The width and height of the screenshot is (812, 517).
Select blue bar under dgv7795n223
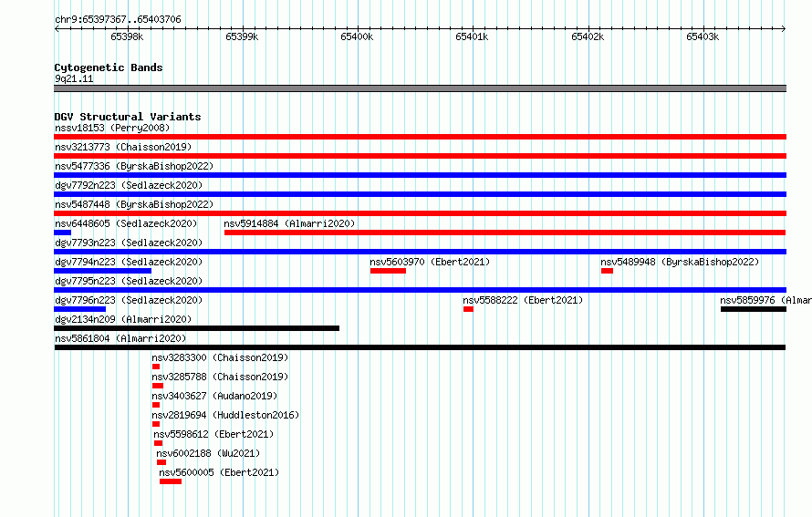point(420,290)
